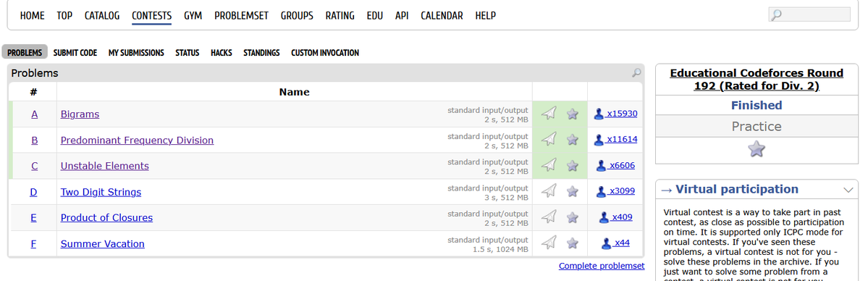Image resolution: width=868 pixels, height=281 pixels.
Task: Click problem index F link
Action: pyautogui.click(x=33, y=243)
